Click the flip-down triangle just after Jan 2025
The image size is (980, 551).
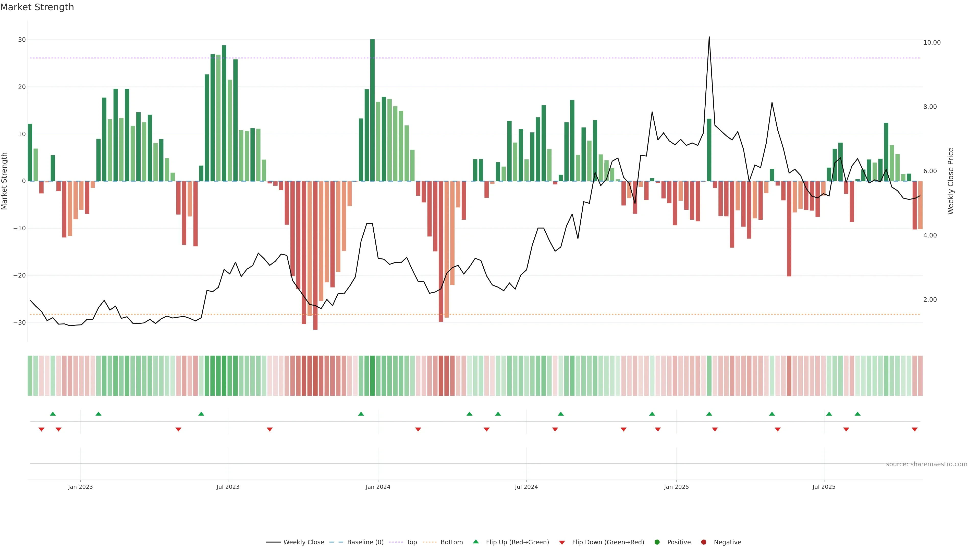[x=715, y=429]
